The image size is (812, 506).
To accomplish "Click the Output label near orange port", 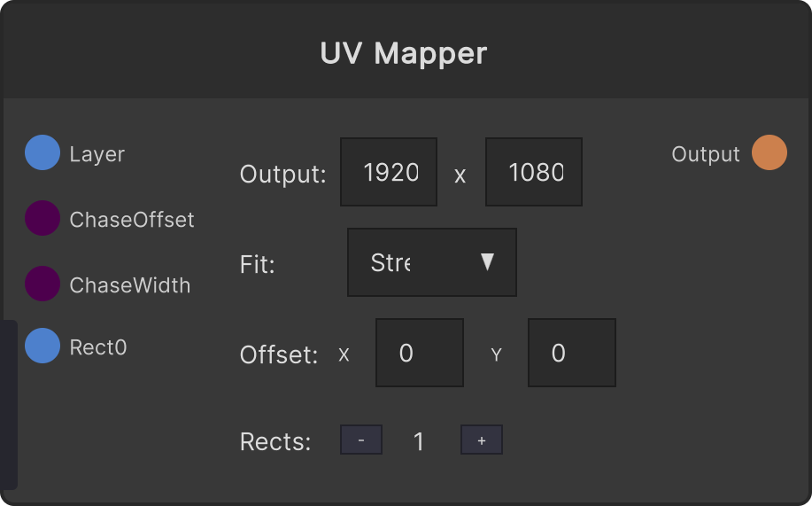I will 706,154.
